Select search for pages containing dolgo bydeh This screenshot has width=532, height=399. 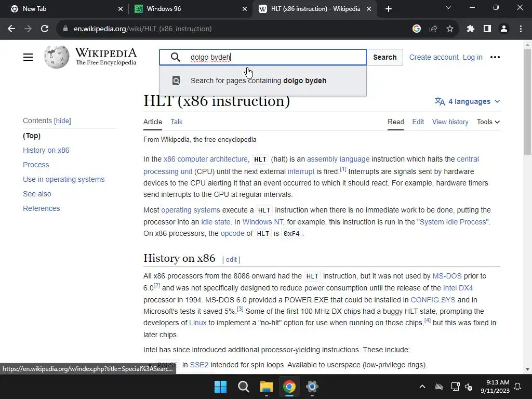click(x=263, y=81)
